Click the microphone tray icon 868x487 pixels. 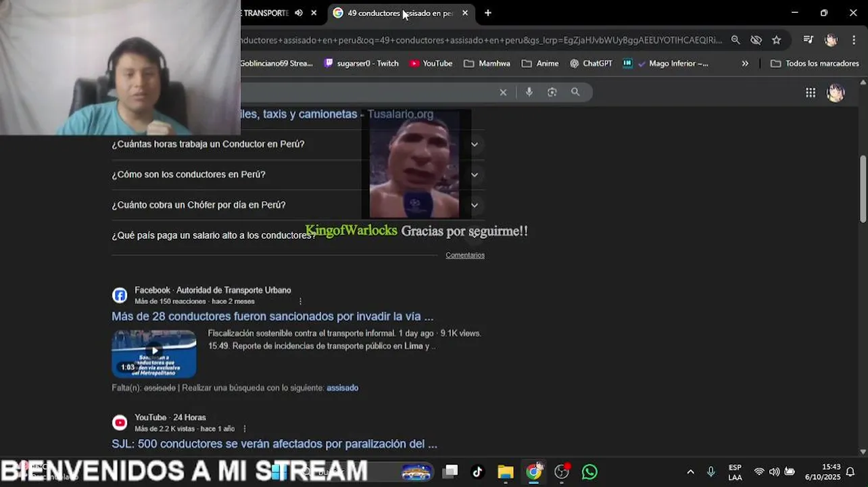tap(710, 471)
